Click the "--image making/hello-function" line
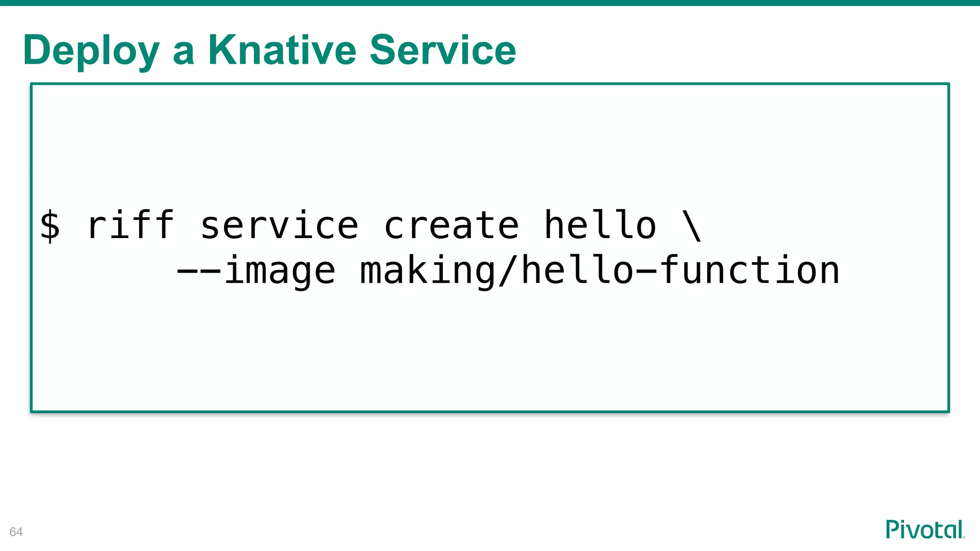 tap(508, 271)
